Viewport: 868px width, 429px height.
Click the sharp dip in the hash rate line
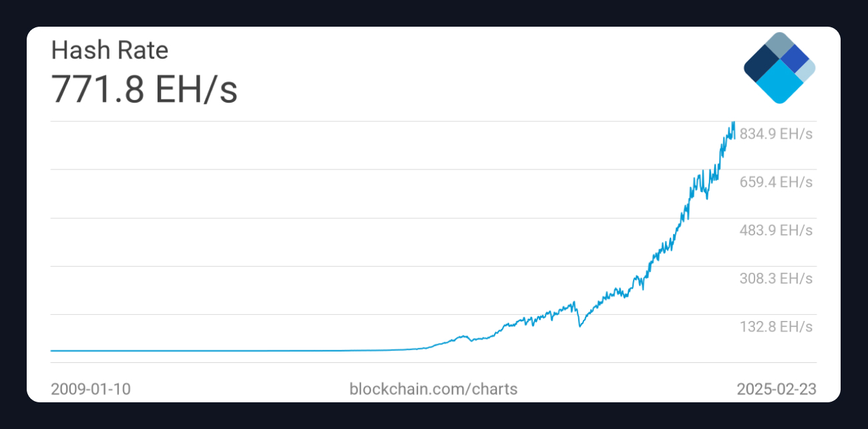pyautogui.click(x=580, y=326)
